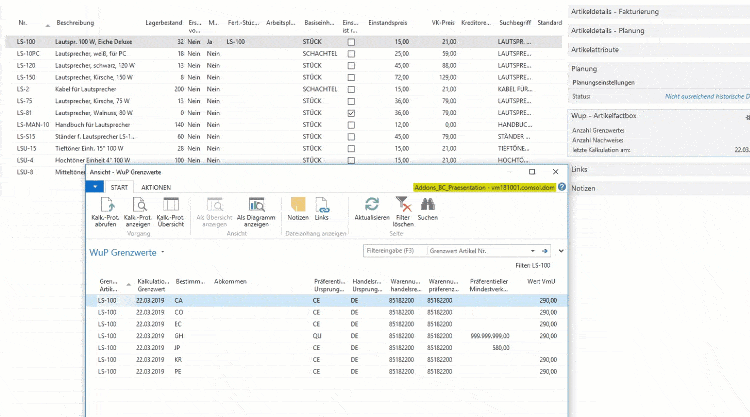The image size is (750, 417).
Task: Click the Filtereingabe (F3) input field
Action: [395, 251]
